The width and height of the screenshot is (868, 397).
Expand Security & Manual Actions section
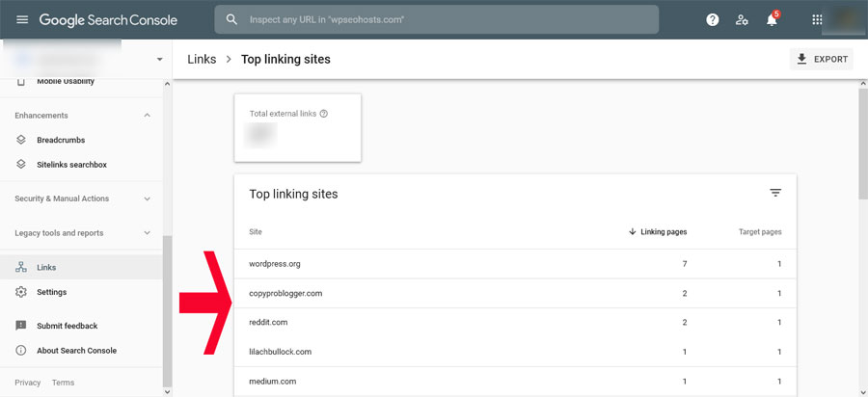[147, 198]
